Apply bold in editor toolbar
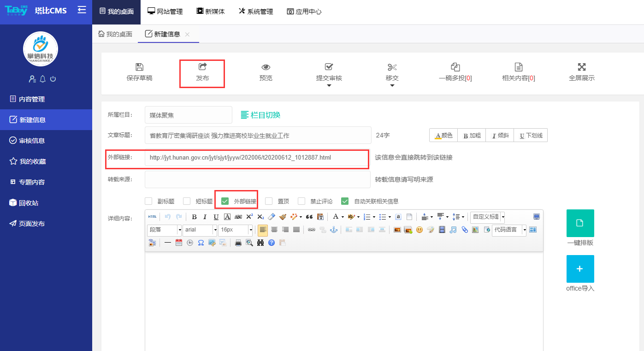Image resolution: width=644 pixels, height=351 pixels. coord(194,217)
